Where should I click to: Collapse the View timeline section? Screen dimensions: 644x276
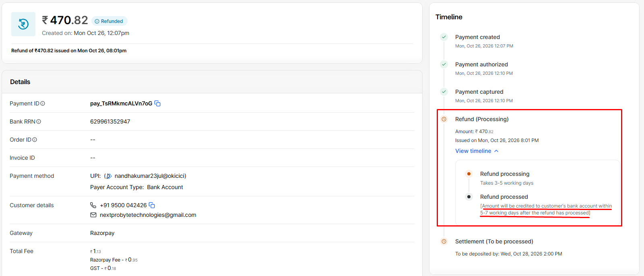coord(477,151)
